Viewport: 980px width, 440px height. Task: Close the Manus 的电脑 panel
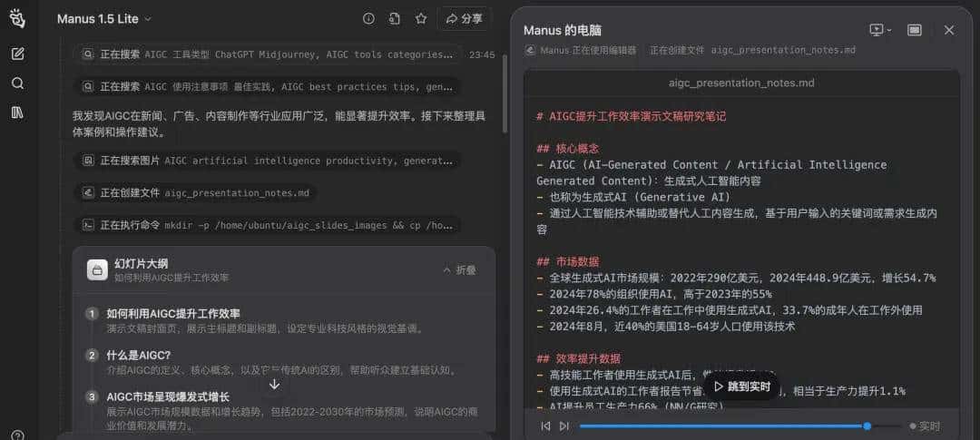[x=949, y=30]
